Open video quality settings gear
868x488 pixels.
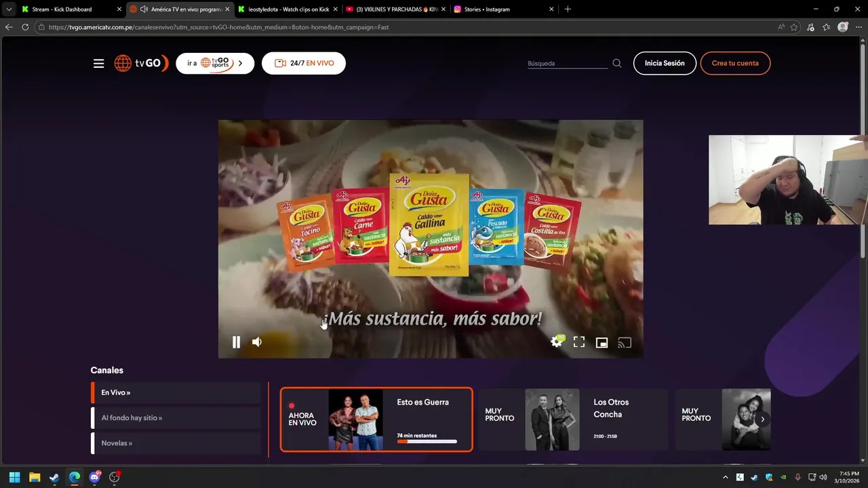tap(557, 342)
